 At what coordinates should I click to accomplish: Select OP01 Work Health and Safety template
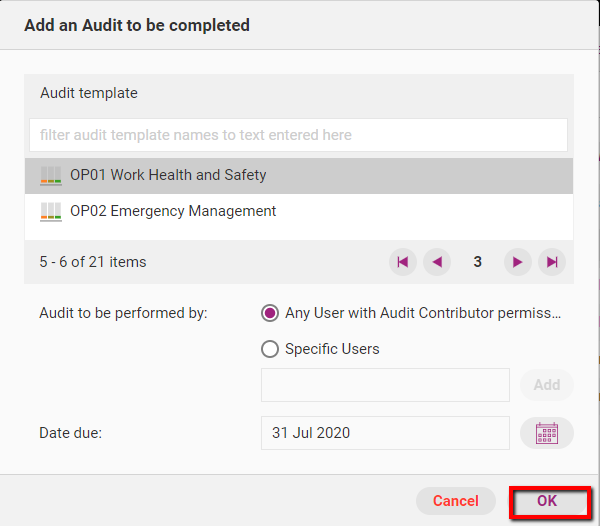point(168,175)
